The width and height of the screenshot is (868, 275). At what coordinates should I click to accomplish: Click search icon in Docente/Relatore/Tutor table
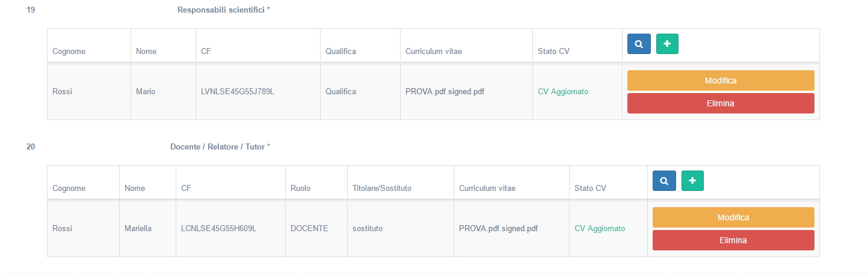(x=664, y=181)
